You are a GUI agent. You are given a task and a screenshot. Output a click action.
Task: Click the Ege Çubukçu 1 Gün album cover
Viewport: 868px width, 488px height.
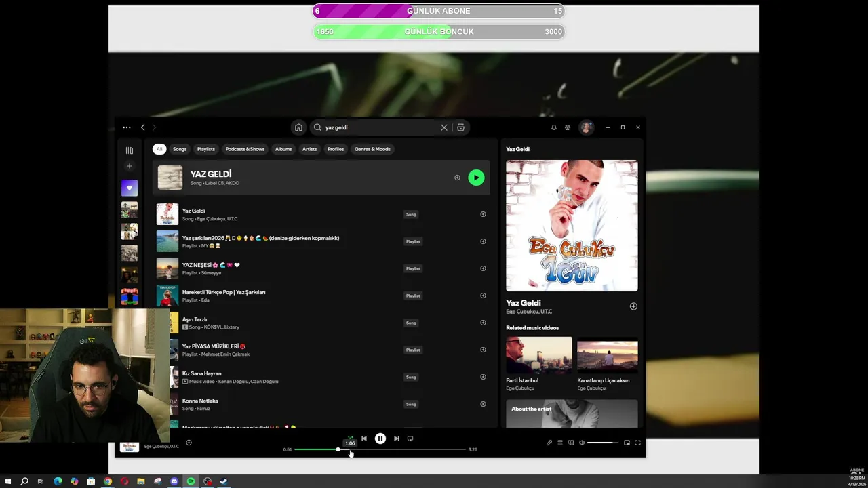tap(572, 226)
